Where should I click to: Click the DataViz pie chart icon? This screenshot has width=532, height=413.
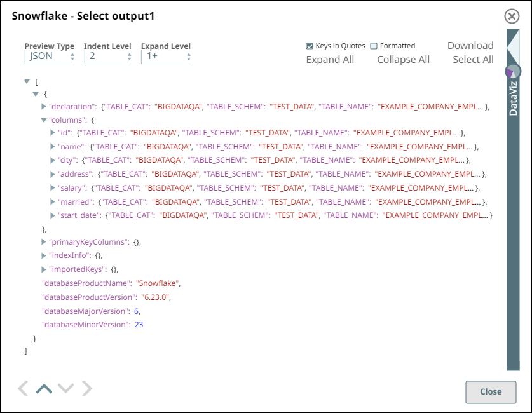click(512, 72)
